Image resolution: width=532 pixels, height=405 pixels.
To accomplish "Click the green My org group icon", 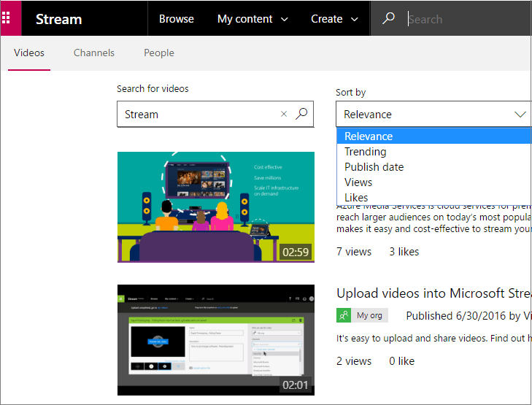I will [x=344, y=315].
